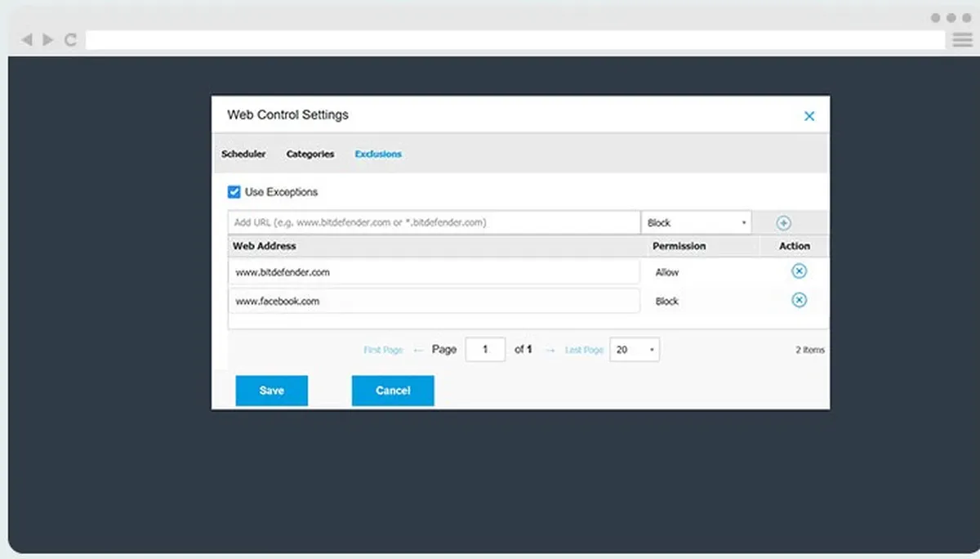This screenshot has height=559, width=980.
Task: Click the next page arrow in pagination
Action: 550,350
